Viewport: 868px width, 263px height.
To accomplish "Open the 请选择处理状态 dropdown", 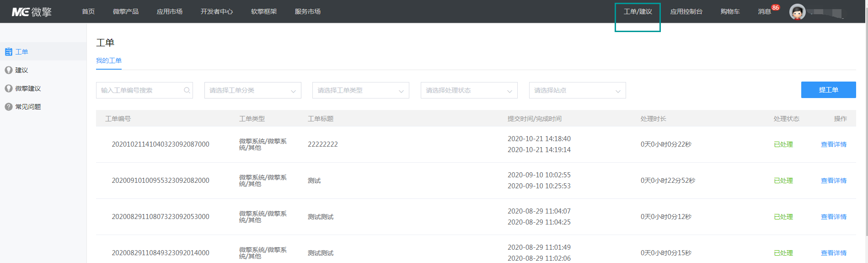I will (469, 90).
